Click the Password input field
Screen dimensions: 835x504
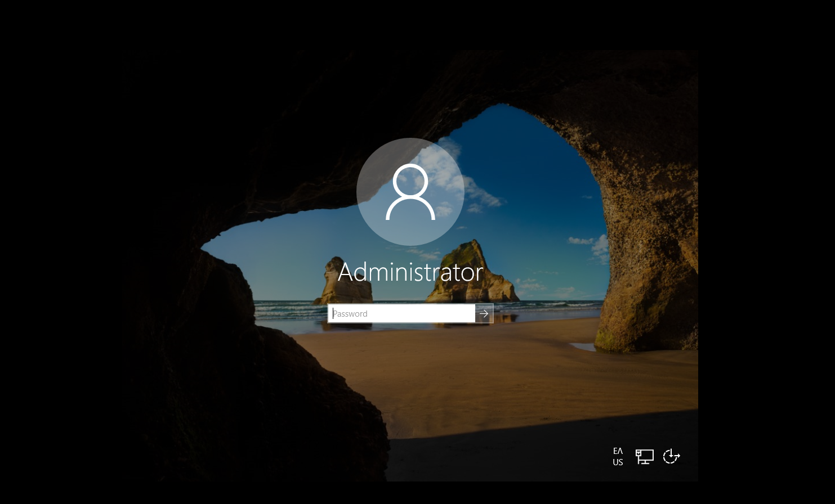[401, 314]
